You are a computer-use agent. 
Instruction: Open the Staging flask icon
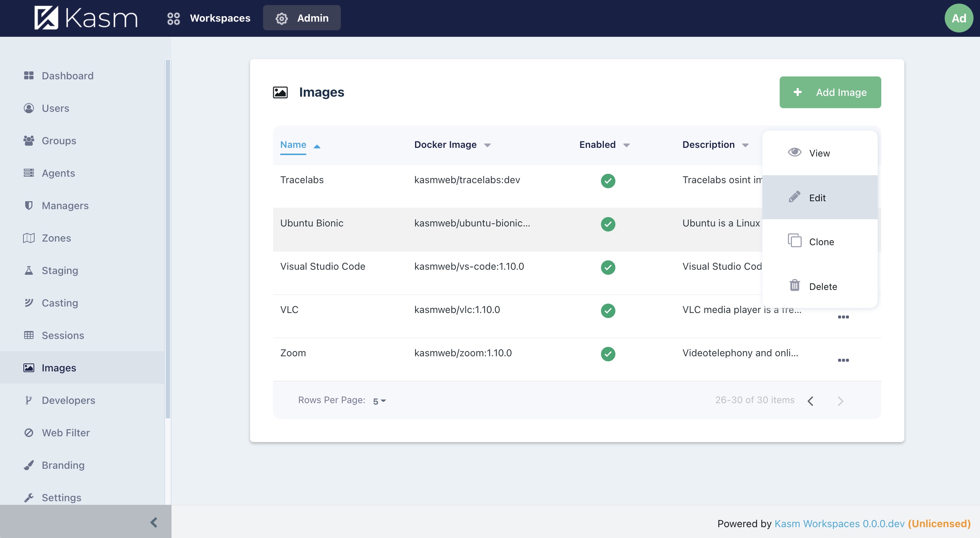click(x=28, y=270)
